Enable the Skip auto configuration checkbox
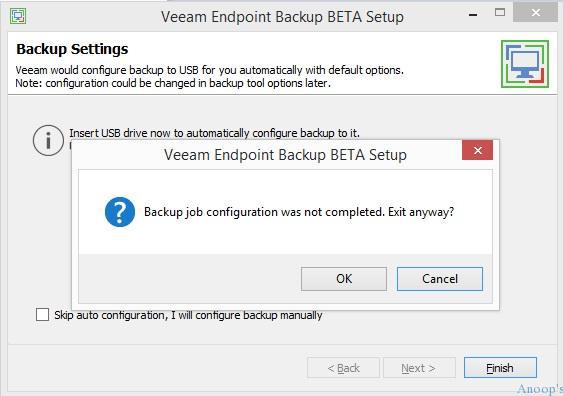The width and height of the screenshot is (563, 396). click(x=42, y=315)
